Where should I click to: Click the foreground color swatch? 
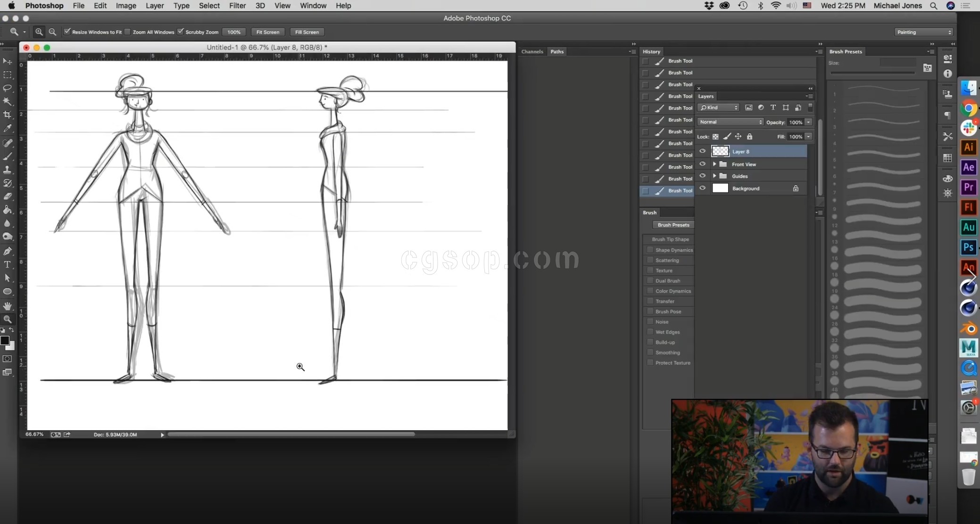coord(5,341)
